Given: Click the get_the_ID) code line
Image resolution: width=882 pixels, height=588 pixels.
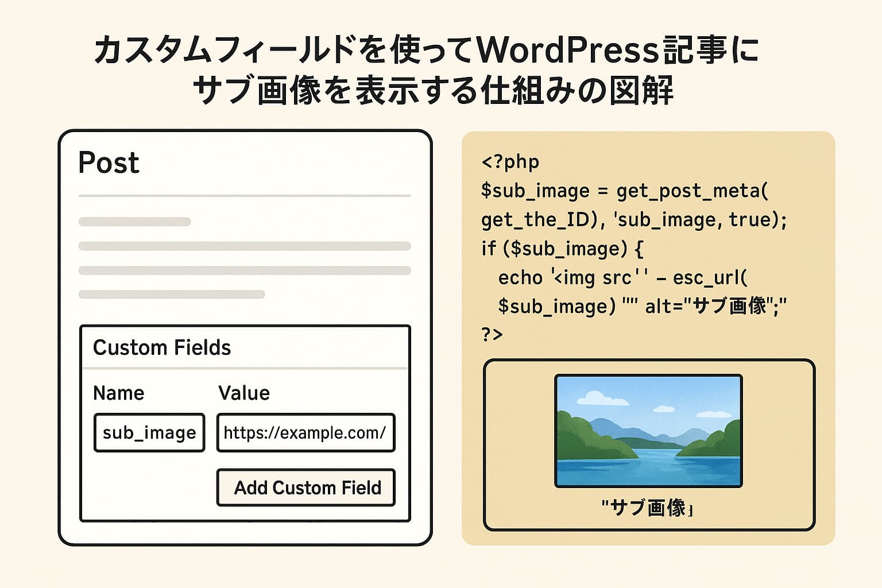Looking at the screenshot, I should (634, 219).
